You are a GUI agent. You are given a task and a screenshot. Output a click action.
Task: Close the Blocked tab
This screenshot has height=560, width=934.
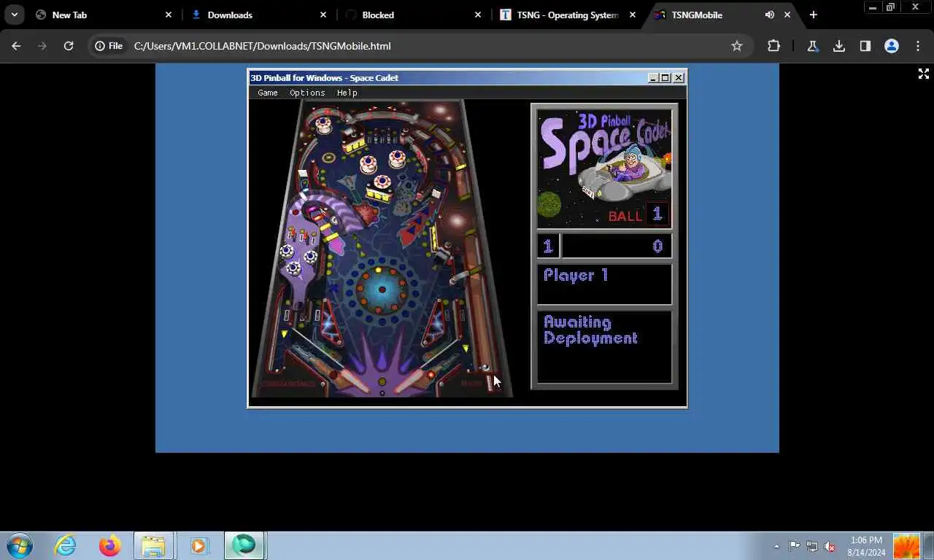(x=478, y=15)
